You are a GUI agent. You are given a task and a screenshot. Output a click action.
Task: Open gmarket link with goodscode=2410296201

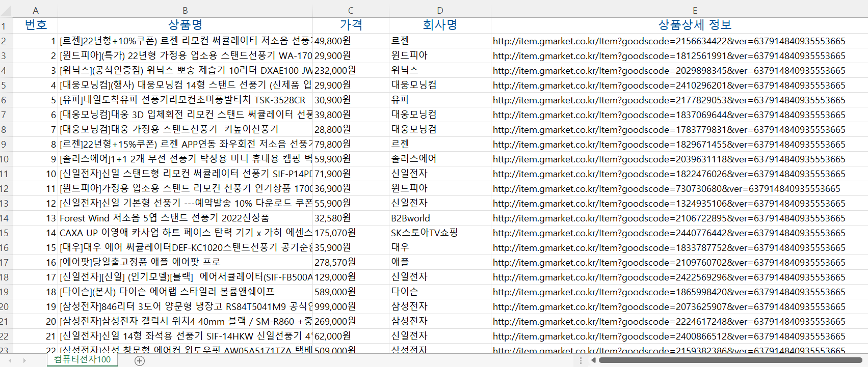[669, 86]
